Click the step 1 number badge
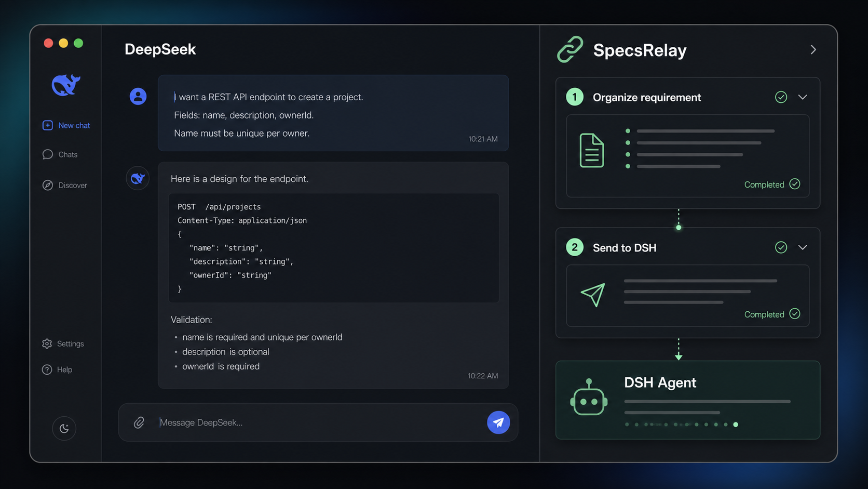This screenshot has height=489, width=868. (575, 97)
